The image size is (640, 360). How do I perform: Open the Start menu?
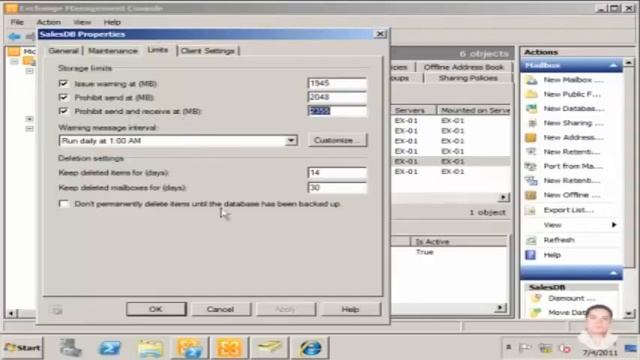[22, 348]
